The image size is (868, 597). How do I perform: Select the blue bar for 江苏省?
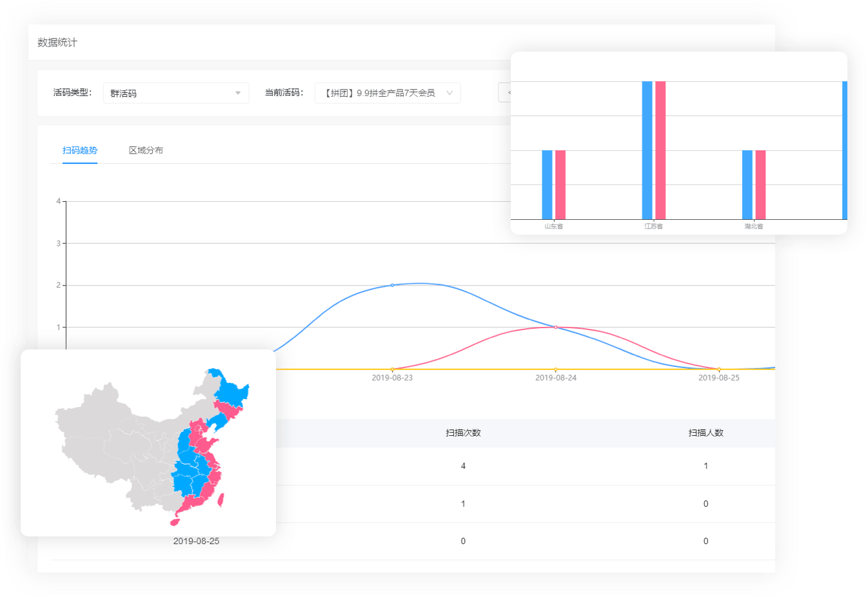pyautogui.click(x=647, y=150)
